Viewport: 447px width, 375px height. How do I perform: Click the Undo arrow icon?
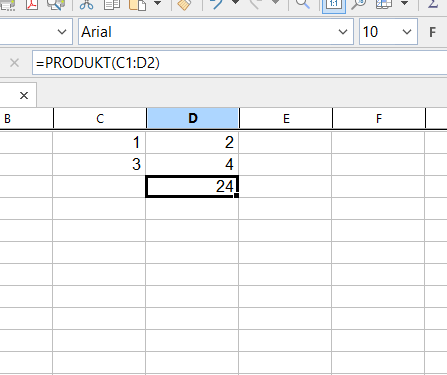[217, 4]
